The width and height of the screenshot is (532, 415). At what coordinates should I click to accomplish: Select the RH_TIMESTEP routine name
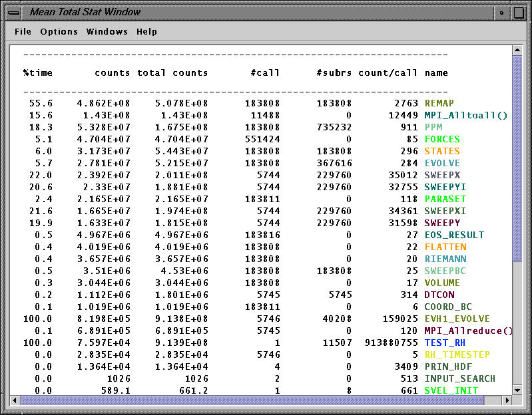point(457,354)
